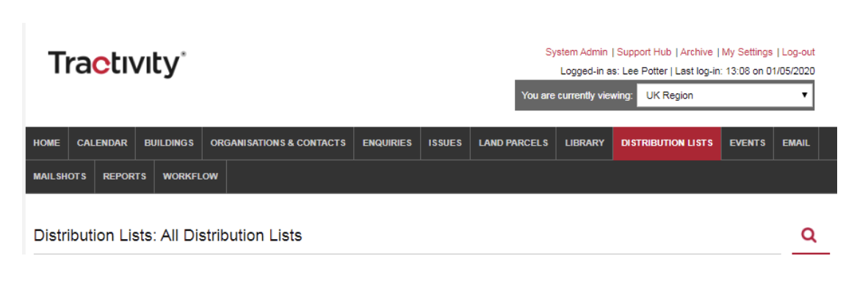
Task: Go to Events in navigation
Action: (748, 143)
